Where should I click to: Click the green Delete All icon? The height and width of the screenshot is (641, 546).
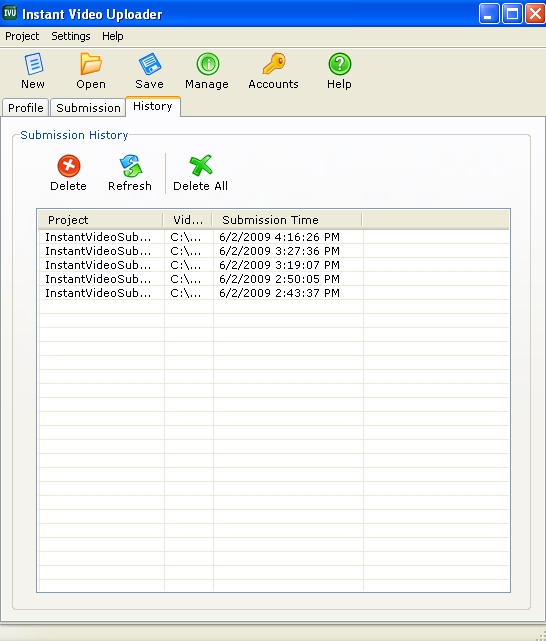201,166
